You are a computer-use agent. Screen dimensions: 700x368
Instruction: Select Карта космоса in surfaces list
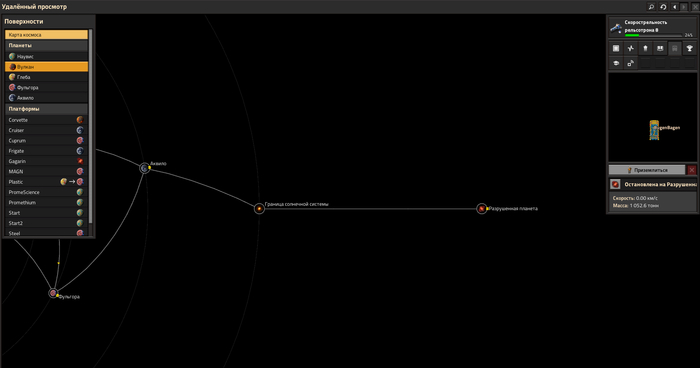[x=46, y=35]
